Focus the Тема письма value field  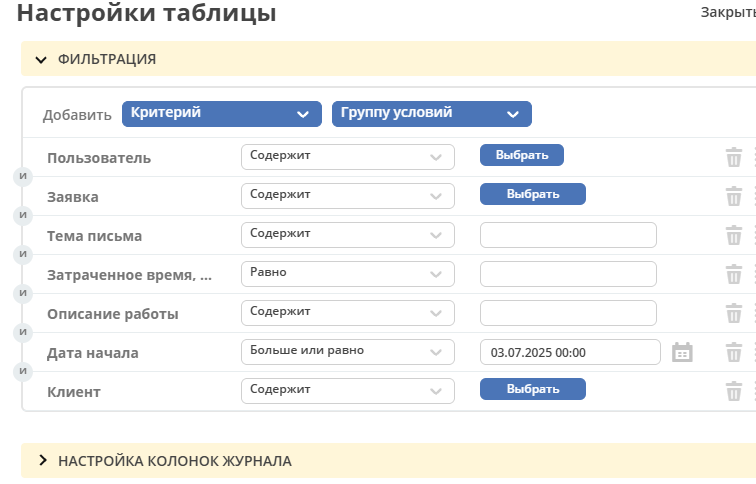568,235
